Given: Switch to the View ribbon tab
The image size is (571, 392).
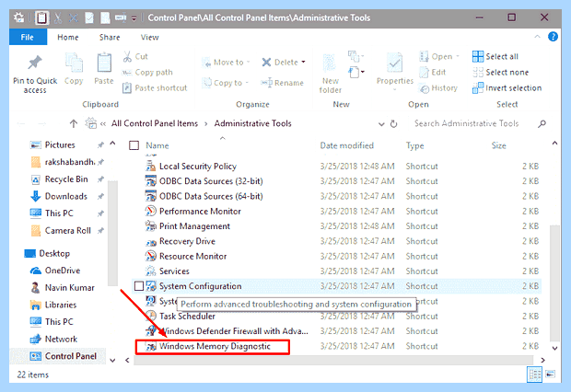Looking at the screenshot, I should coord(150,37).
